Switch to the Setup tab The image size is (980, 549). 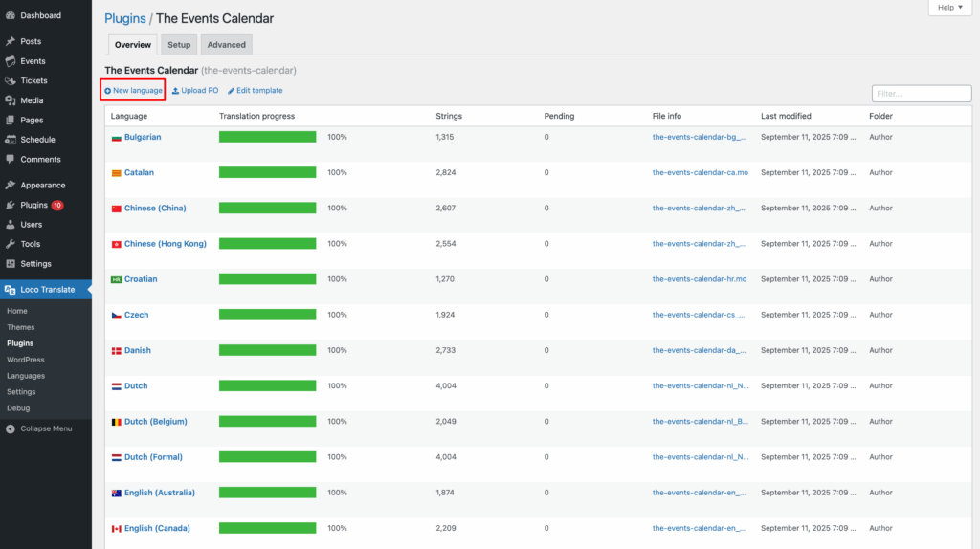click(x=179, y=45)
